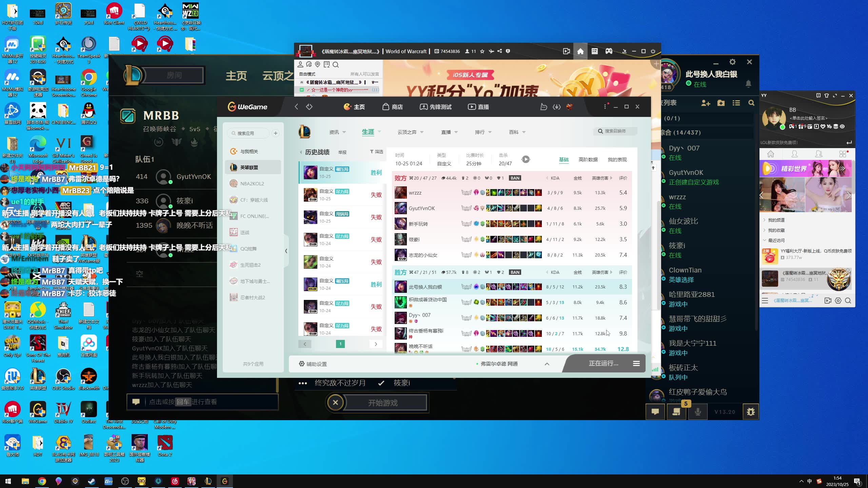
Task: Select 逆战 in the WeGame sidebar
Action: point(253,232)
